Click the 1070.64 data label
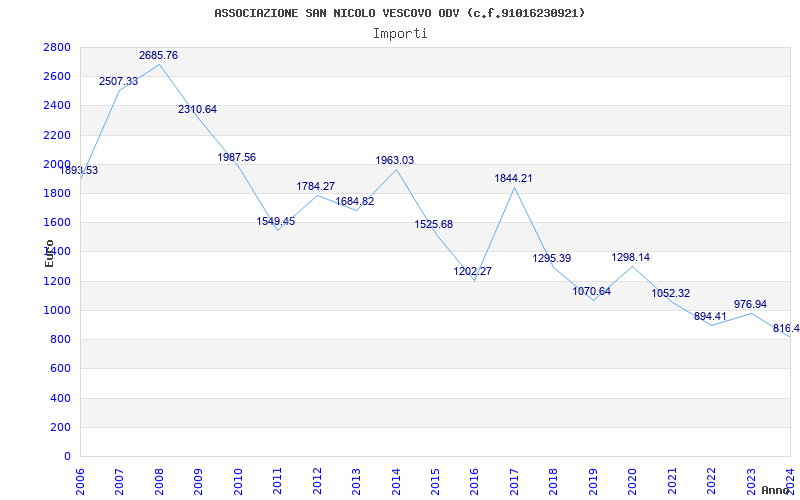 point(592,292)
